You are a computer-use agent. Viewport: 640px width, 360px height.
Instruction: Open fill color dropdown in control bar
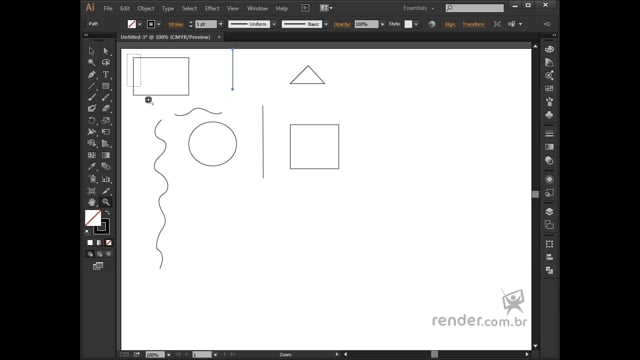140,24
